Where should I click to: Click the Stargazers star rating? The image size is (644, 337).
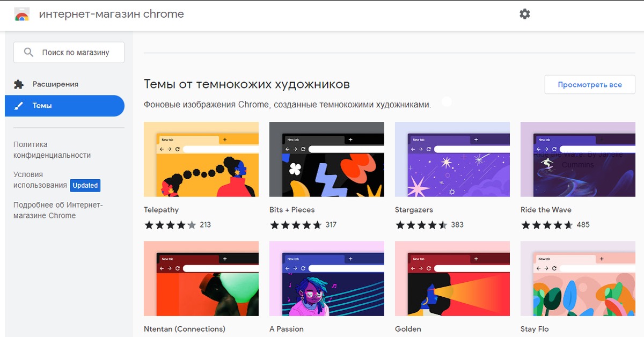[x=421, y=225]
